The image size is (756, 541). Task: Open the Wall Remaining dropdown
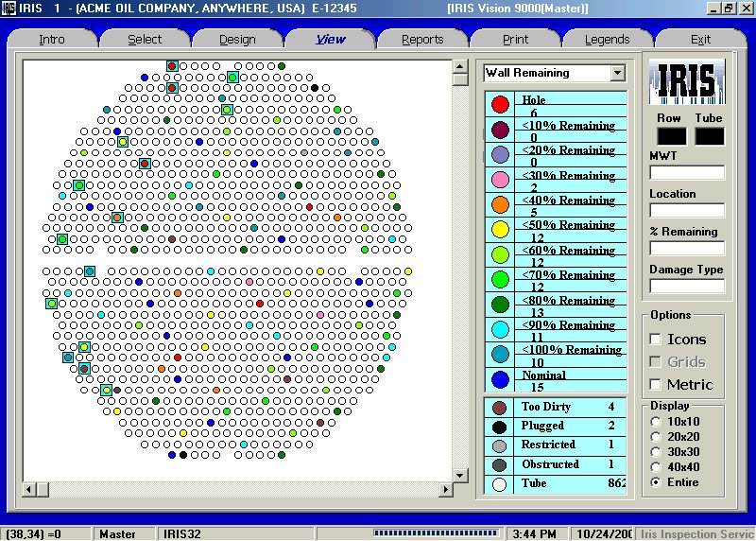617,73
